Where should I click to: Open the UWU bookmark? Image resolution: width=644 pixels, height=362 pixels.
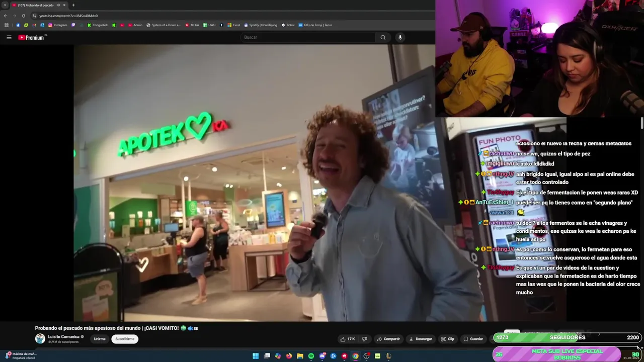point(209,25)
